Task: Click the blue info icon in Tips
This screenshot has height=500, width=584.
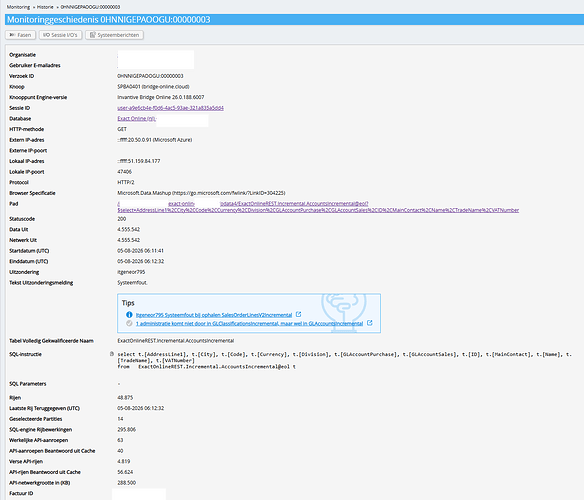Action: point(129,315)
